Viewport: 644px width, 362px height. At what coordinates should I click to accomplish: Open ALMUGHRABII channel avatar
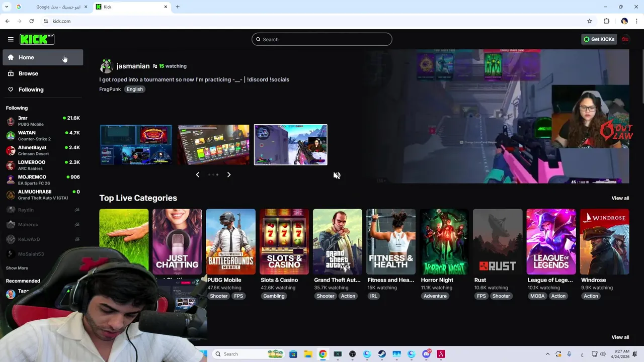(x=11, y=195)
